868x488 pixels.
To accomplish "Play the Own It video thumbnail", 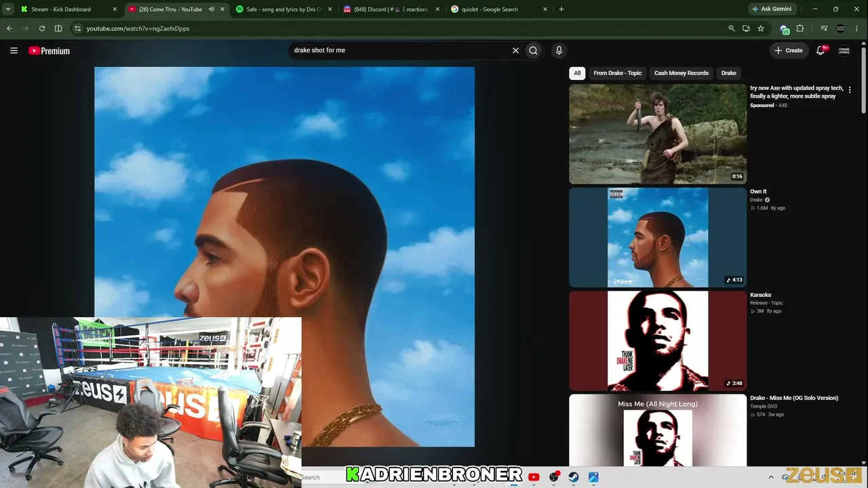I will click(658, 237).
